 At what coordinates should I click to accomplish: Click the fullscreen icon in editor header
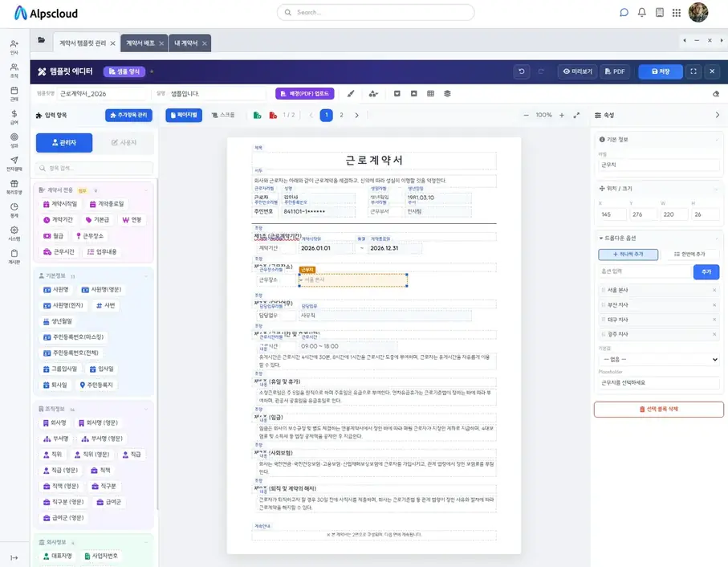click(693, 71)
